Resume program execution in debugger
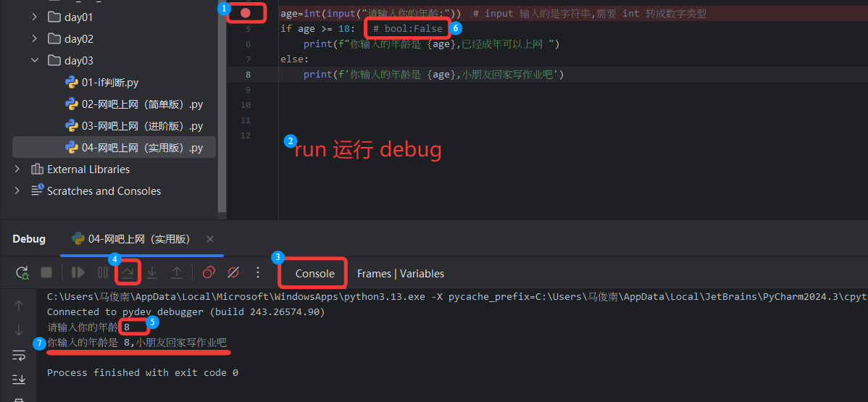 78,272
